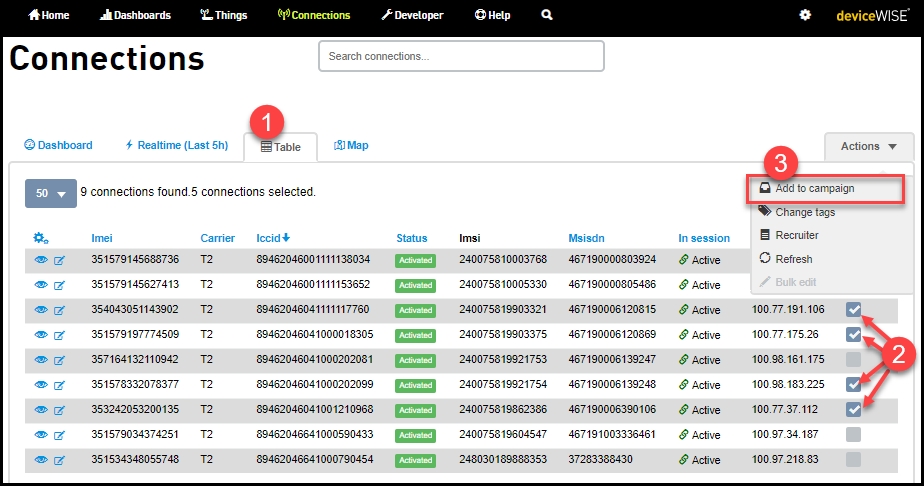Check the box for IP 100.98.161.175
The width and height of the screenshot is (924, 486).
click(x=853, y=359)
